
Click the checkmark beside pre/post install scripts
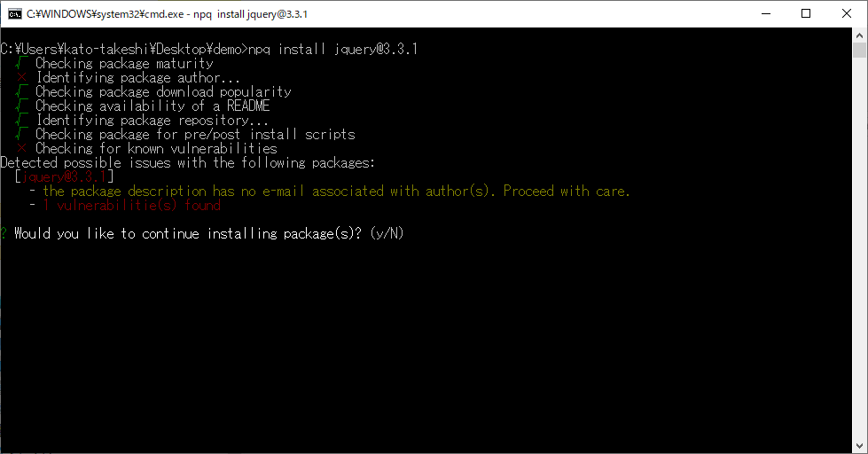pos(21,134)
